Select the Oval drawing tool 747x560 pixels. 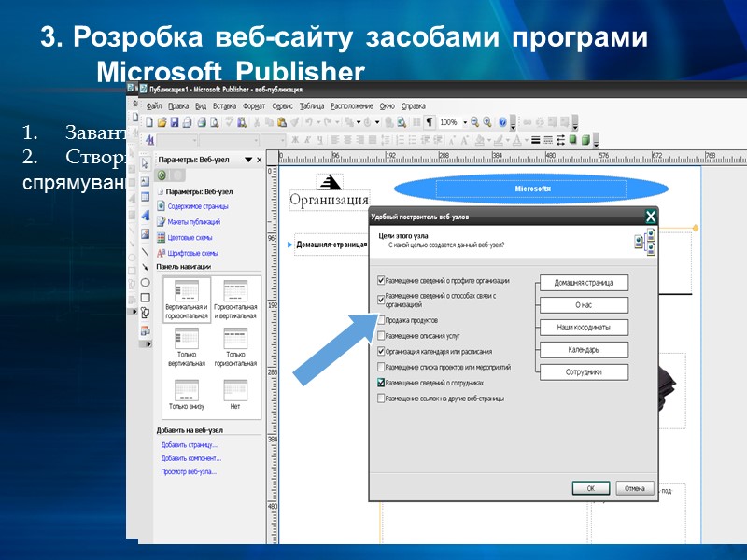145,283
